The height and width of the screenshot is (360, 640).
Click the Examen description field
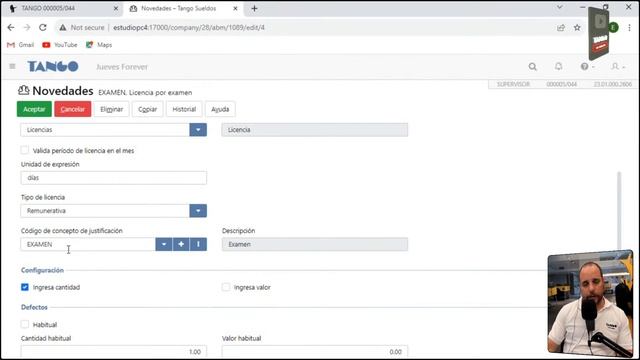(x=315, y=244)
